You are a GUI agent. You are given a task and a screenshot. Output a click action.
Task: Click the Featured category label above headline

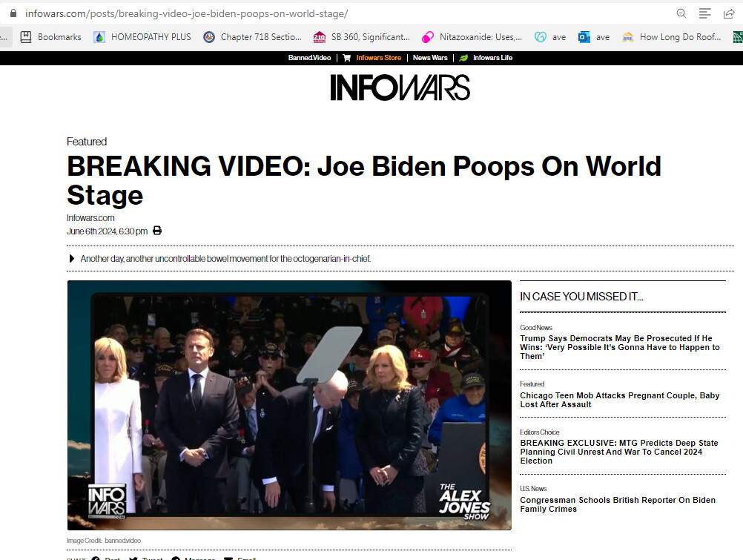87,142
